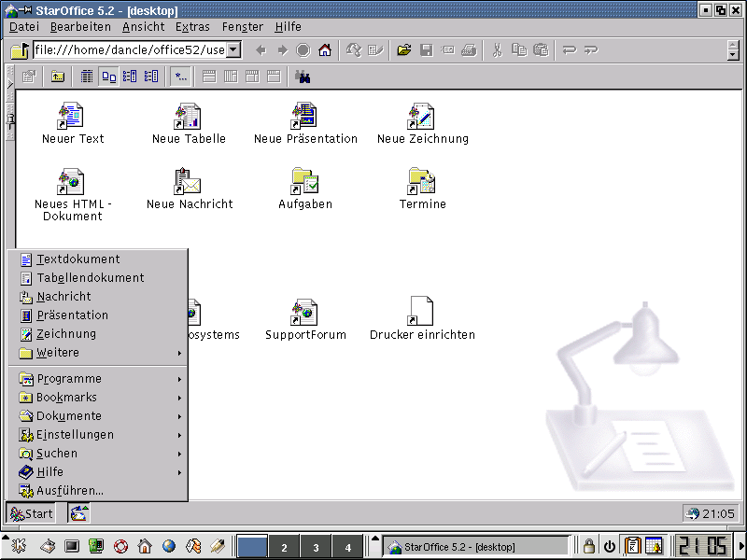This screenshot has height=560, width=747.
Task: Click the StarOffice 5.2 - [desktop] taskbar entry
Action: tap(476, 547)
